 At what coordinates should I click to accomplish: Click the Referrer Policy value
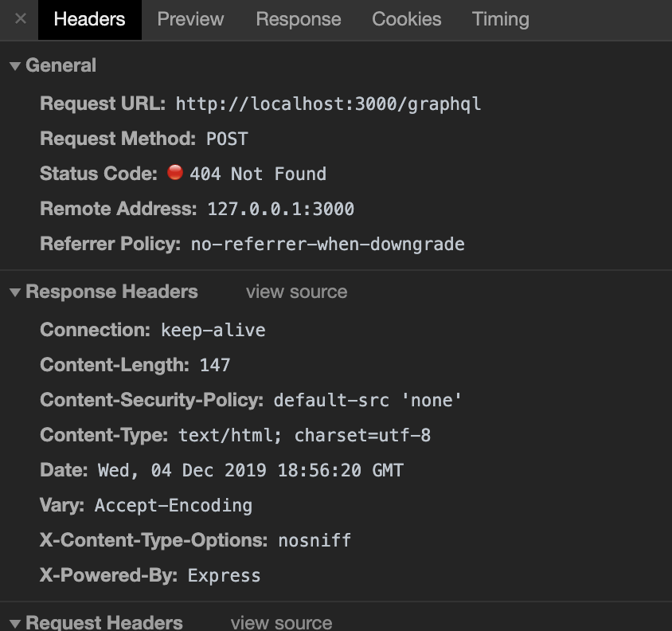[327, 244]
